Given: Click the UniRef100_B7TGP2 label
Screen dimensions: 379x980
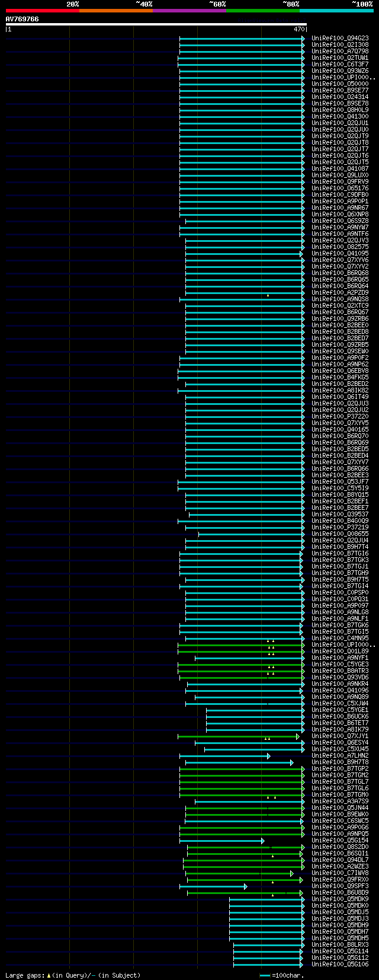Looking at the screenshot, I should click(340, 769).
